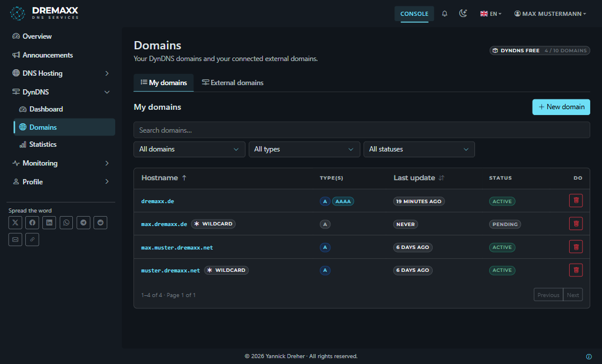Viewport: 602px width, 364px height.
Task: Open the muster.dremaxx.net hostname link
Action: pyautogui.click(x=170, y=271)
